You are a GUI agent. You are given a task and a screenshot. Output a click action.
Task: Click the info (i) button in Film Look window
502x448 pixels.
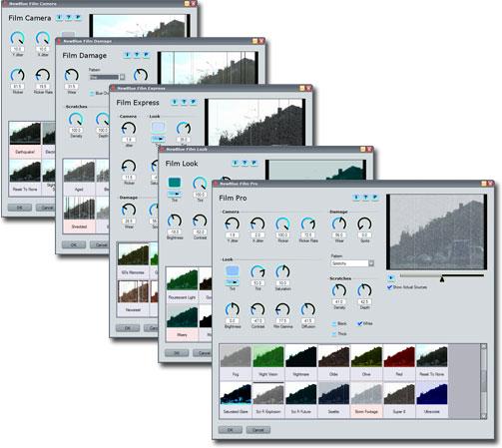coord(236,163)
